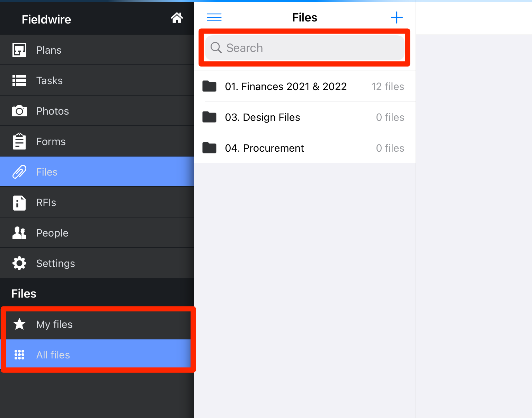Click the paperclip icon for Files
The image size is (532, 418).
pyautogui.click(x=19, y=172)
